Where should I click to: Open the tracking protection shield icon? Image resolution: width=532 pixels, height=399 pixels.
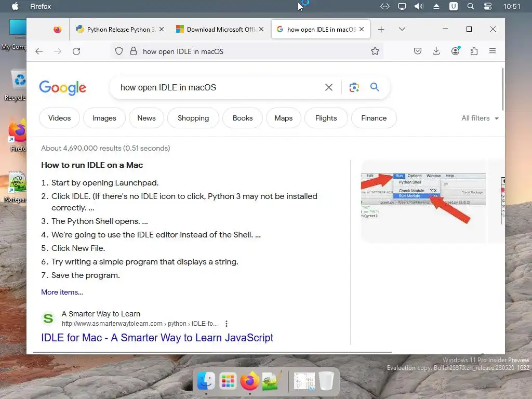coord(119,51)
